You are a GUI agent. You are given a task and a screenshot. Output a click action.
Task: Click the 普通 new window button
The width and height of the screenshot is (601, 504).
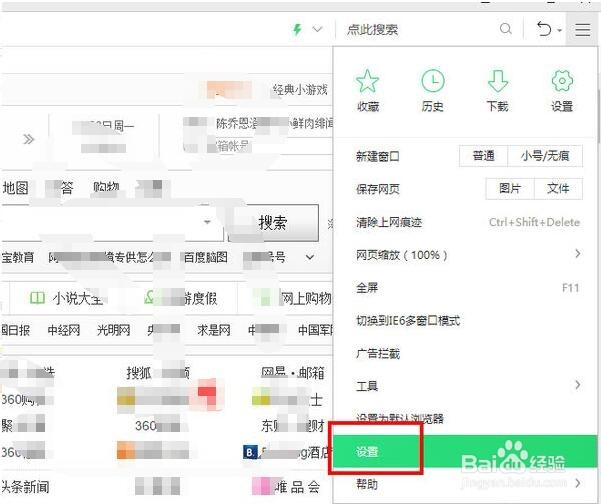483,156
